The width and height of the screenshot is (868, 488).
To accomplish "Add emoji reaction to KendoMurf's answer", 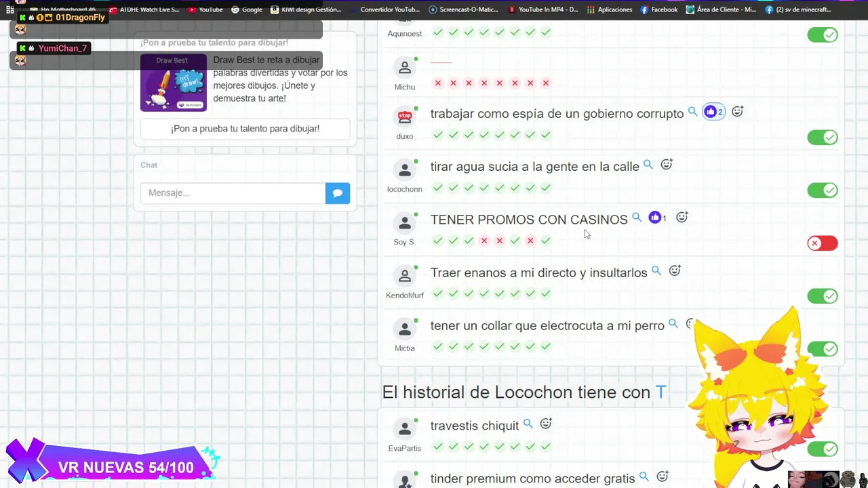I will (x=675, y=270).
